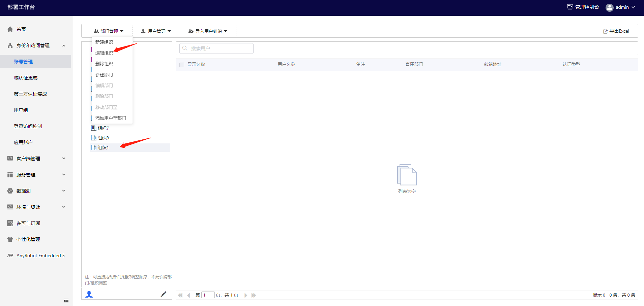Click the blue user icon in bottom panel
The height and width of the screenshot is (306, 644).
(89, 294)
